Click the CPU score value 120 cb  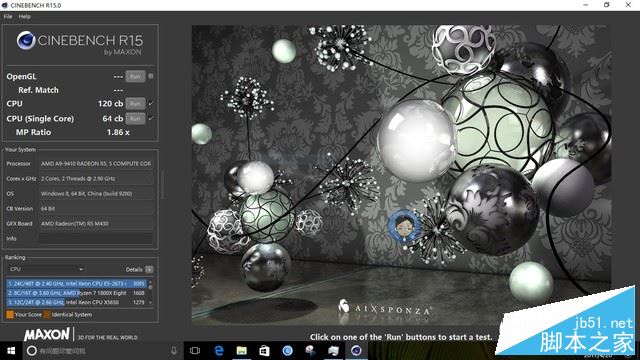pos(110,104)
